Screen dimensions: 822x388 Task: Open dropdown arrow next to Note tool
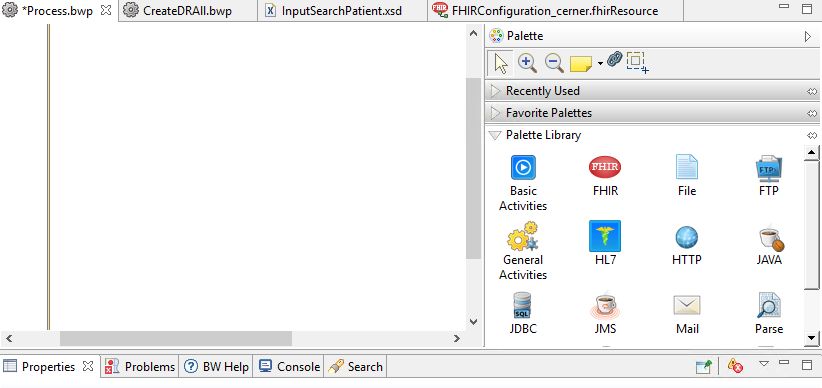[600, 64]
